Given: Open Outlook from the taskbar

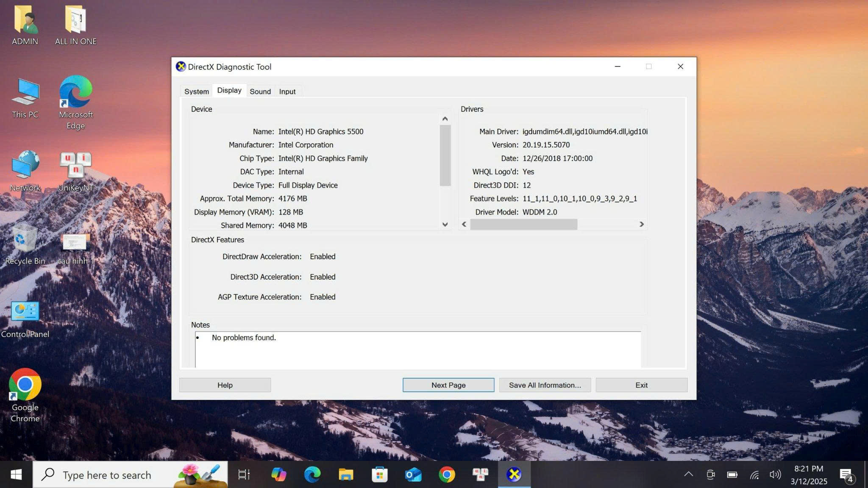Looking at the screenshot, I should [x=413, y=474].
